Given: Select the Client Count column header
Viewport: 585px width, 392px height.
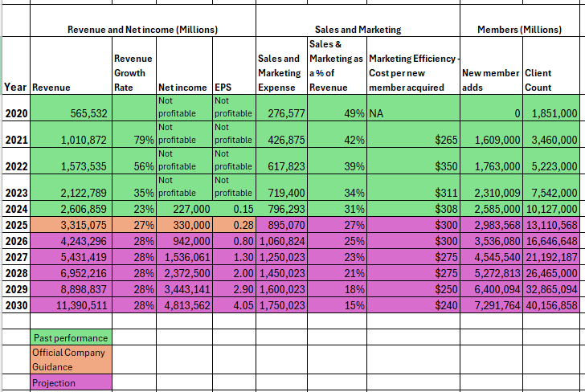Looking at the screenshot, I should (551, 66).
